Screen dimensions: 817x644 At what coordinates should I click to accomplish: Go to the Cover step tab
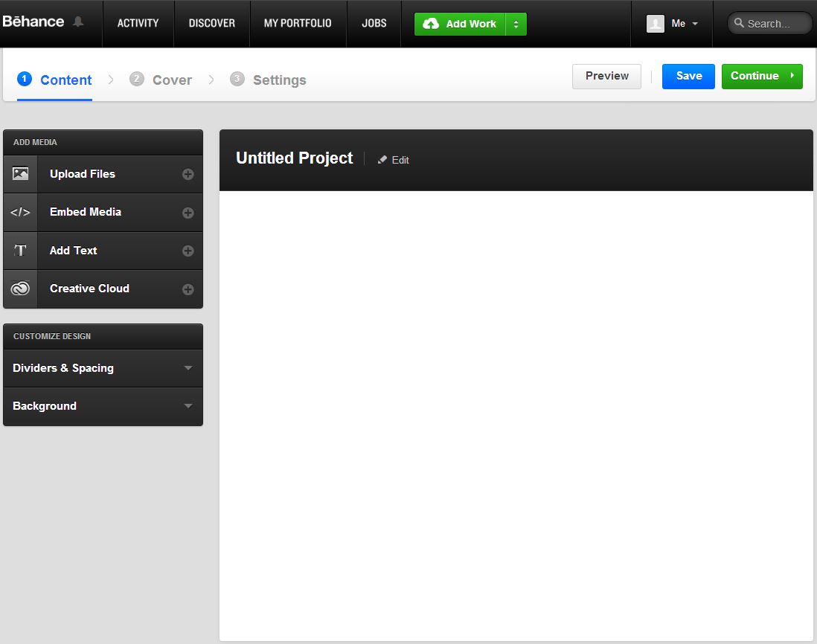(x=161, y=80)
